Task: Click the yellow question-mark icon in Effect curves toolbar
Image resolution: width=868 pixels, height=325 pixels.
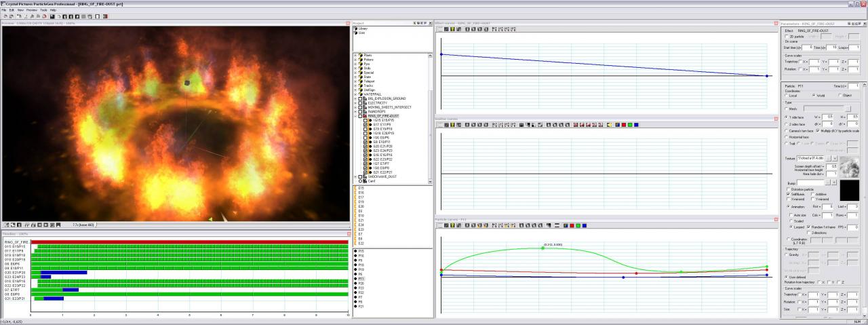Action: click(452, 29)
